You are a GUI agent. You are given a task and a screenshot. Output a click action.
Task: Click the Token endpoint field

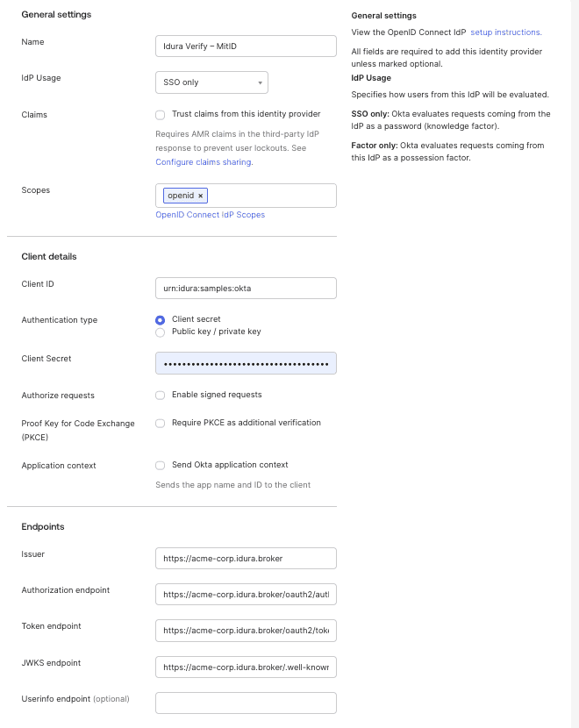pyautogui.click(x=246, y=630)
